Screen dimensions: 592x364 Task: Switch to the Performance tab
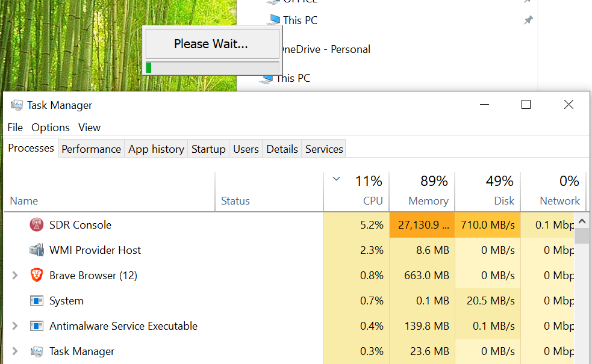[x=91, y=149]
